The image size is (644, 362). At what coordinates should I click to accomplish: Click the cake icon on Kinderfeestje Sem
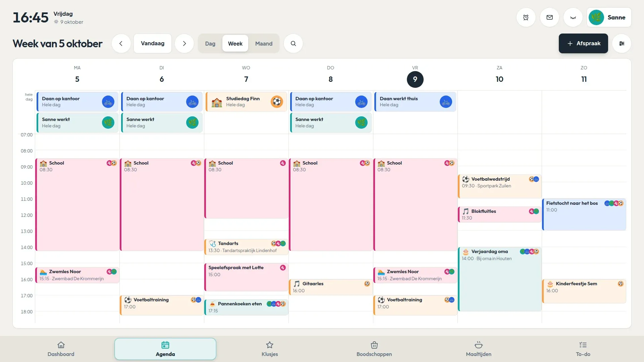tap(550, 284)
